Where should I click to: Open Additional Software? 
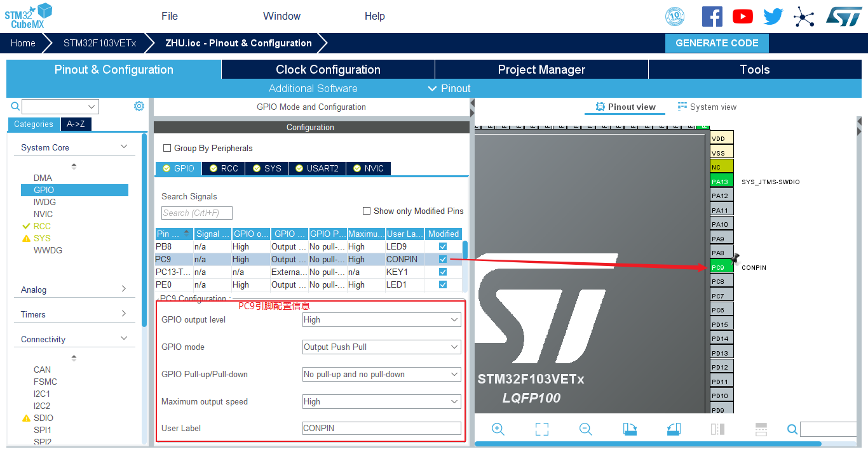click(313, 88)
